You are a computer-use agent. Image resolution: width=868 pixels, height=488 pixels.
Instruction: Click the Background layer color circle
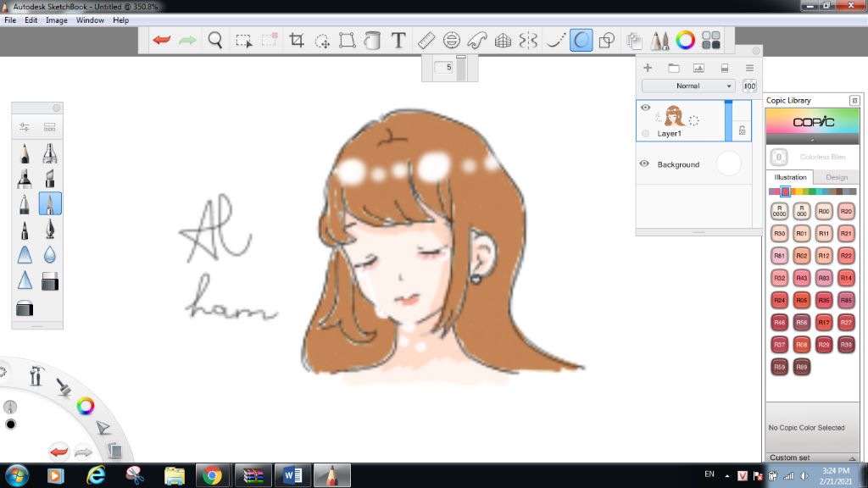point(728,164)
